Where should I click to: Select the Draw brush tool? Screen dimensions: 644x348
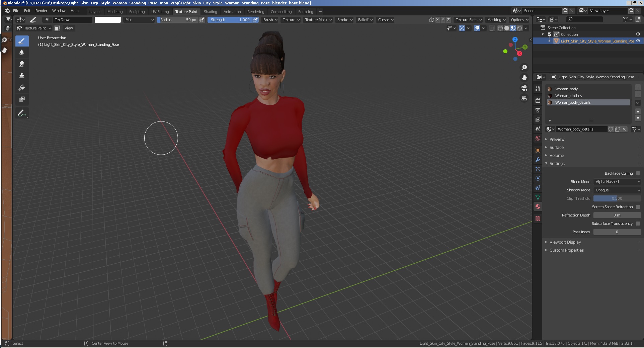tap(22, 41)
